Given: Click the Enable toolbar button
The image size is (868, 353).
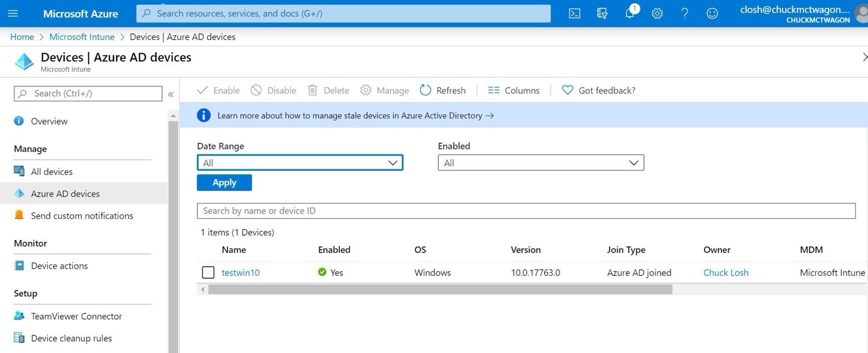Looking at the screenshot, I should 219,91.
